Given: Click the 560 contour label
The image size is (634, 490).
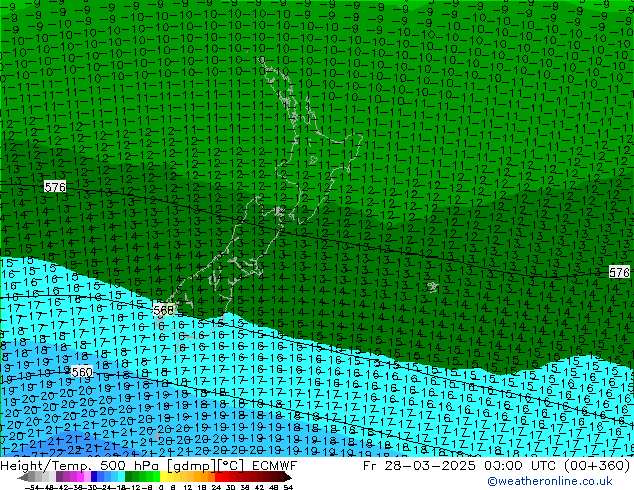Looking at the screenshot, I should point(82,372).
